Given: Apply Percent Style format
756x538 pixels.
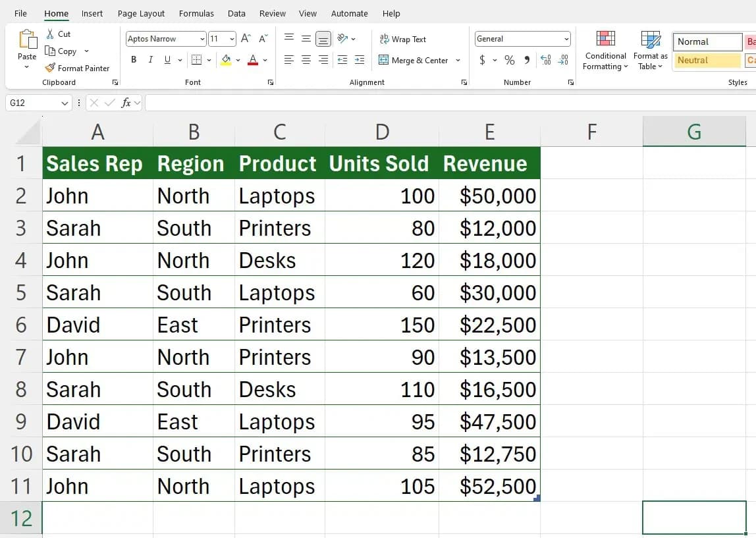Looking at the screenshot, I should [x=510, y=60].
